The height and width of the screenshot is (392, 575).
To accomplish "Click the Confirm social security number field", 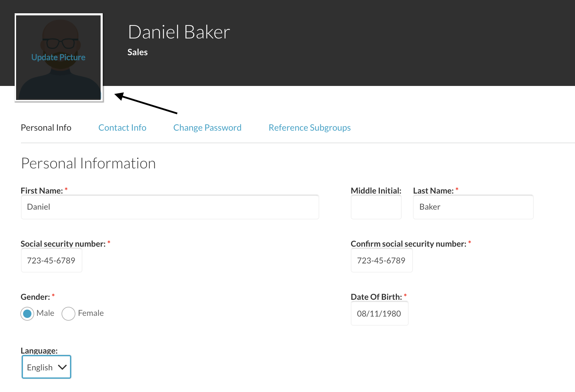I will click(x=382, y=260).
